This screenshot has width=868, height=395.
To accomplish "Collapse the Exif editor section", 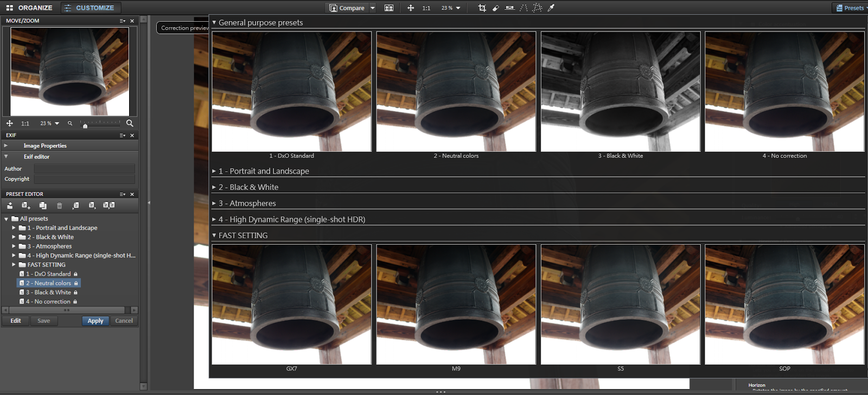I will pos(6,156).
